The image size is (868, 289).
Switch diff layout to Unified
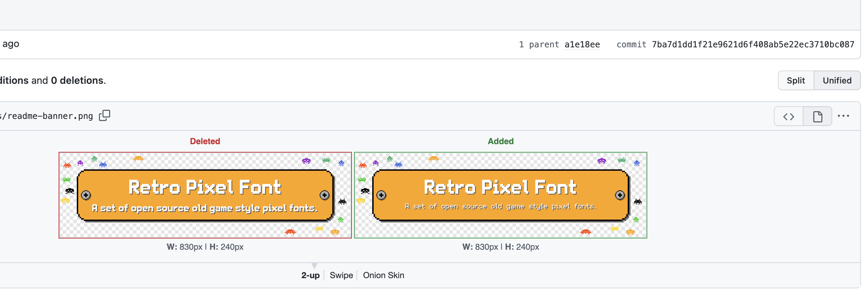click(x=837, y=80)
